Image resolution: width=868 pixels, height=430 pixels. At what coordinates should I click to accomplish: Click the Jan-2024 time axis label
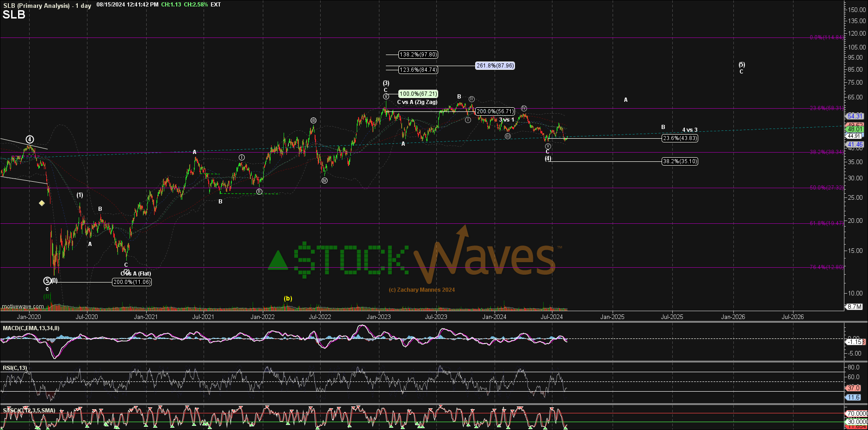tap(495, 317)
